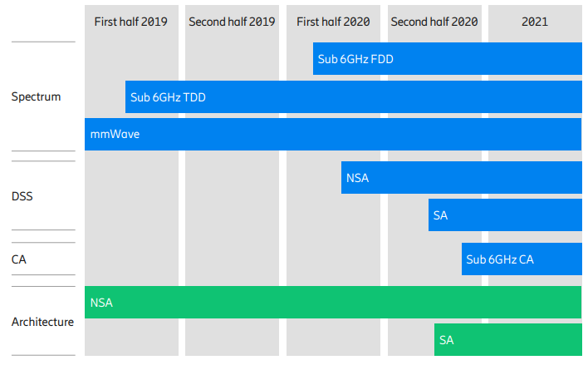Click the DSS row label

click(x=22, y=196)
